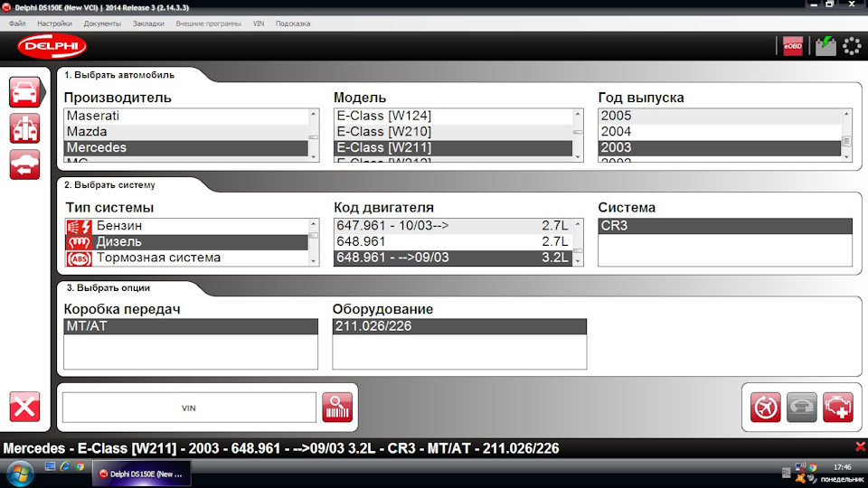868x488 pixels.
Task: Click the year list scrollbar thumb
Action: (x=846, y=142)
